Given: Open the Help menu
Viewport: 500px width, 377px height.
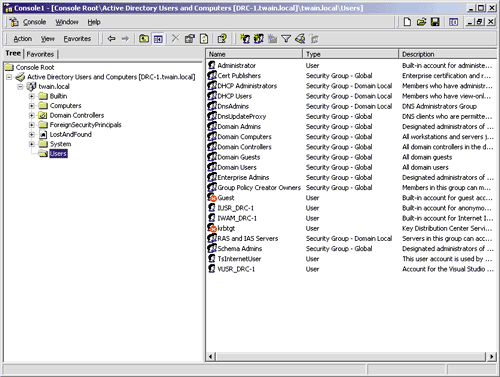Looking at the screenshot, I should 94,22.
